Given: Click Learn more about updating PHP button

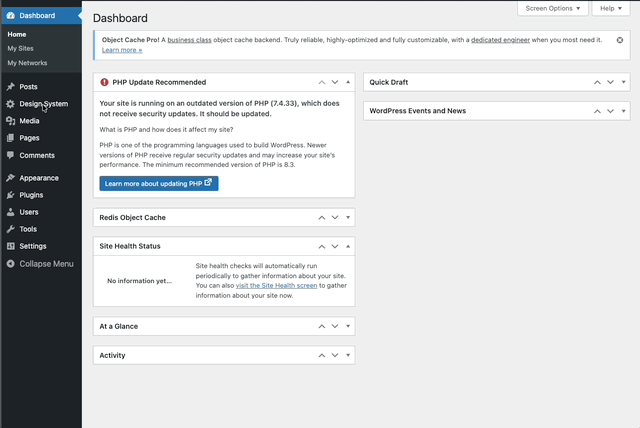Looking at the screenshot, I should pyautogui.click(x=158, y=184).
